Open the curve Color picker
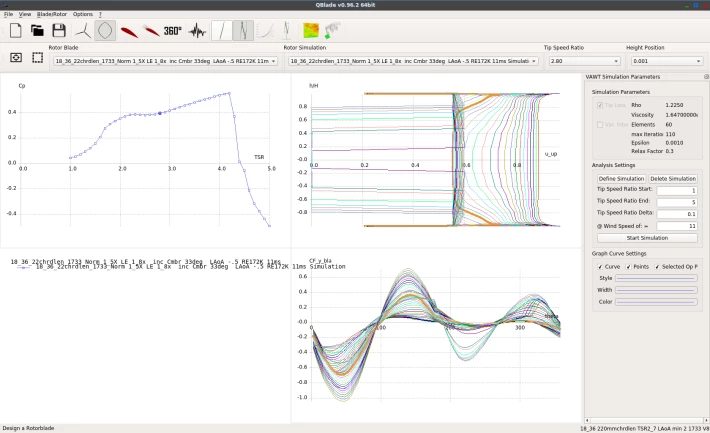The width and height of the screenshot is (710, 433). 656,302
